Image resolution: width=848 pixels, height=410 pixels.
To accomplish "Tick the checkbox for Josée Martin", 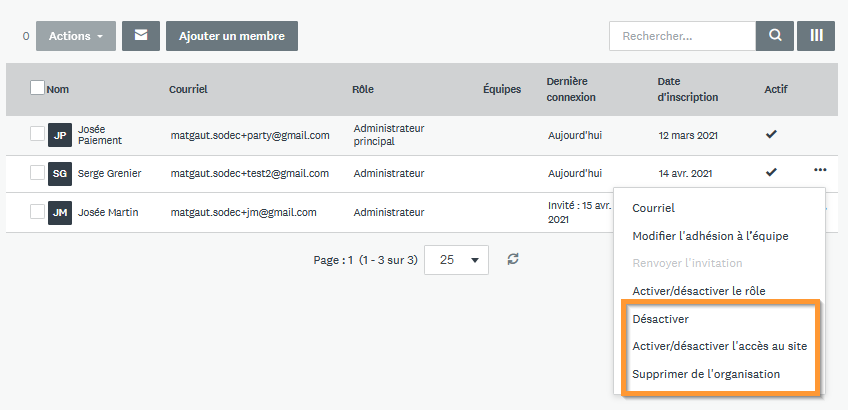I will click(37, 212).
